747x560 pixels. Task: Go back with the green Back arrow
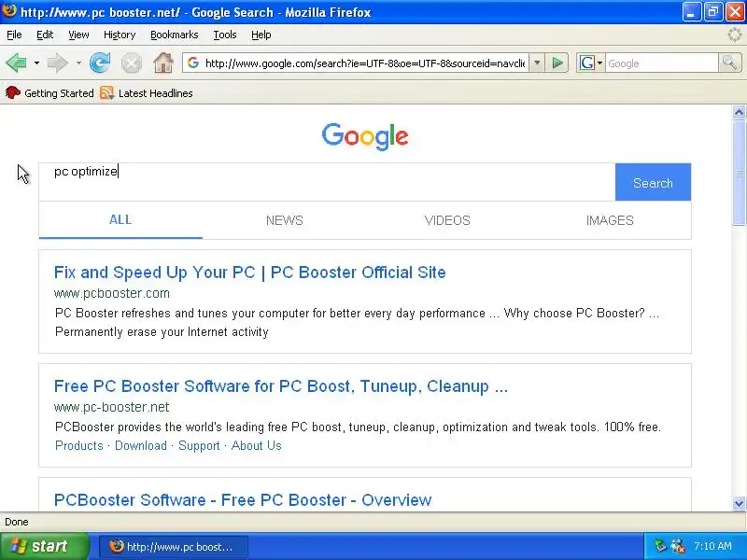pyautogui.click(x=16, y=63)
